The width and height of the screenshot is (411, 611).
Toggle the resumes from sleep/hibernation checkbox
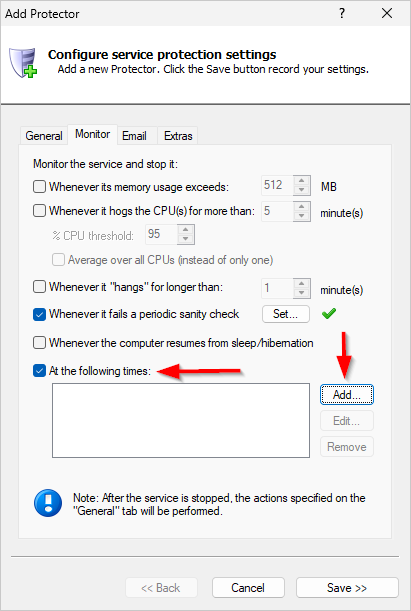[x=39, y=343]
